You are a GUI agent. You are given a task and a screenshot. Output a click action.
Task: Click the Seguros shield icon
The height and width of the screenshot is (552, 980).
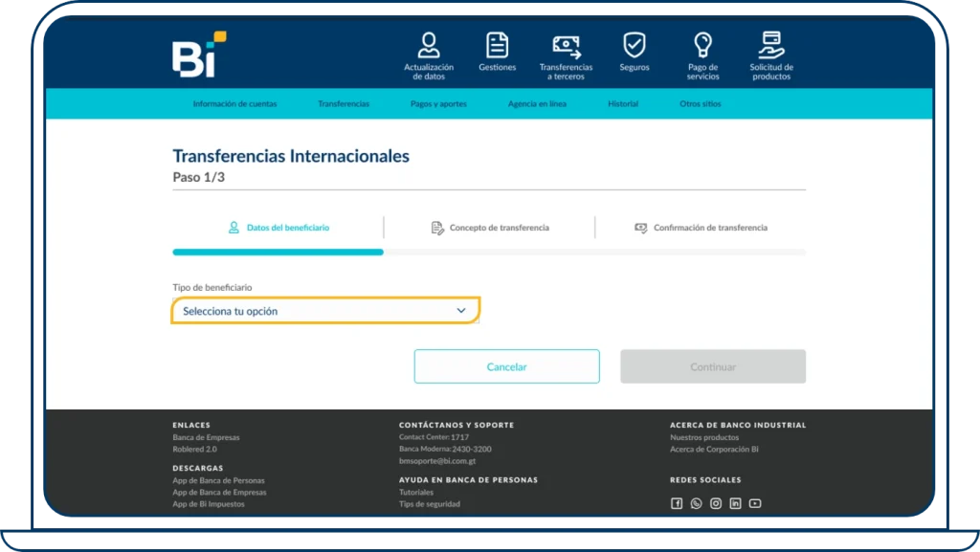coord(634,53)
